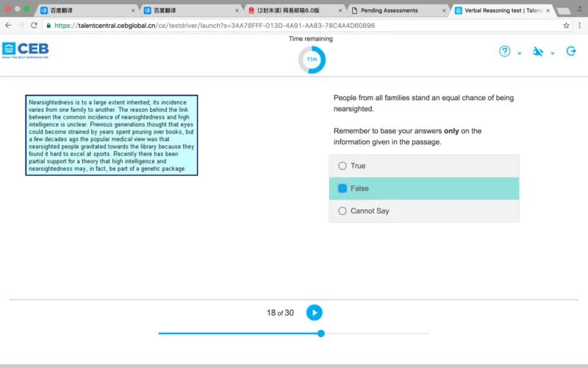Bookmark this page with the star icon

point(566,25)
